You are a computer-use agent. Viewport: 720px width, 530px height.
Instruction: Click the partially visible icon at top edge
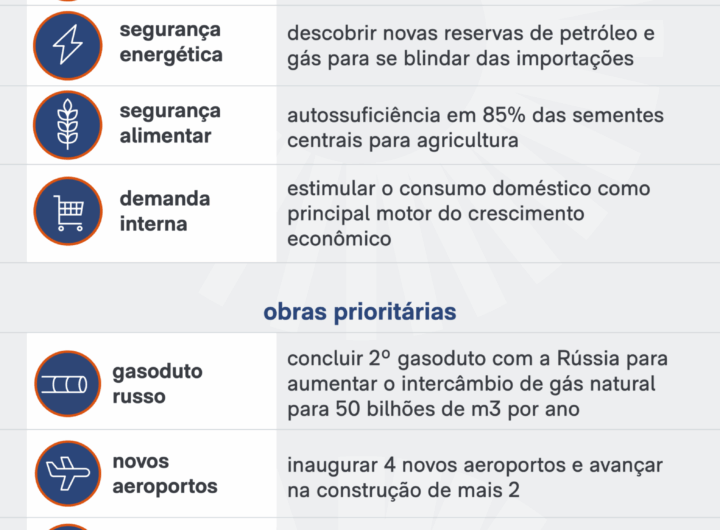point(68,2)
